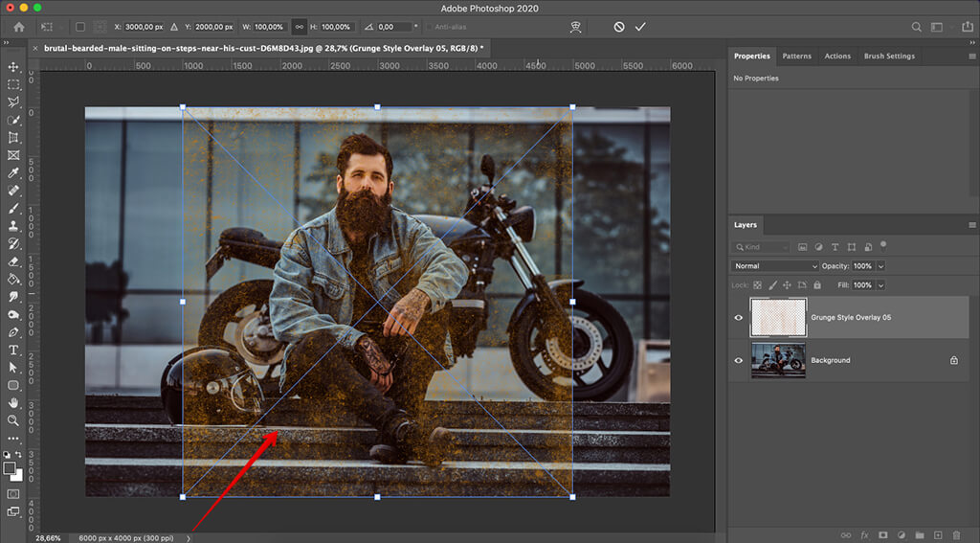Change the screen mode
Image resolution: width=980 pixels, height=543 pixels.
coord(13,511)
